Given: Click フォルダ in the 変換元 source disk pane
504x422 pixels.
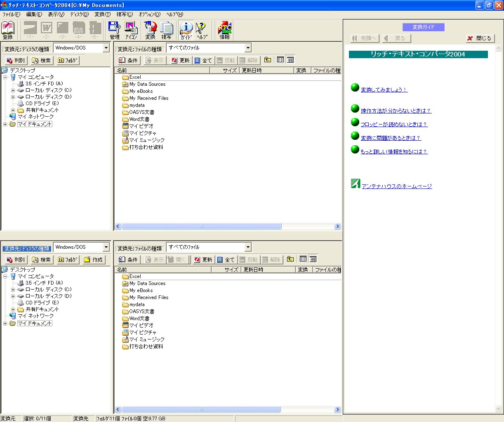Looking at the screenshot, I should click(67, 60).
